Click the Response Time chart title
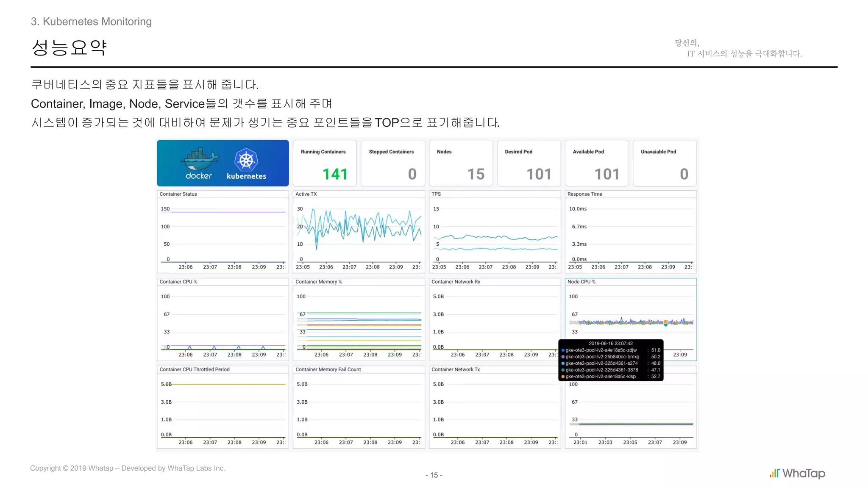 (584, 194)
